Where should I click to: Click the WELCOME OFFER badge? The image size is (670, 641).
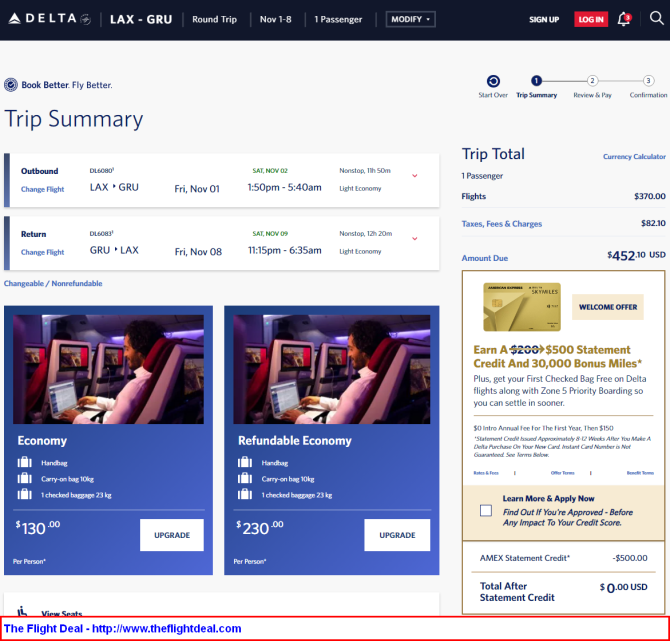[608, 307]
